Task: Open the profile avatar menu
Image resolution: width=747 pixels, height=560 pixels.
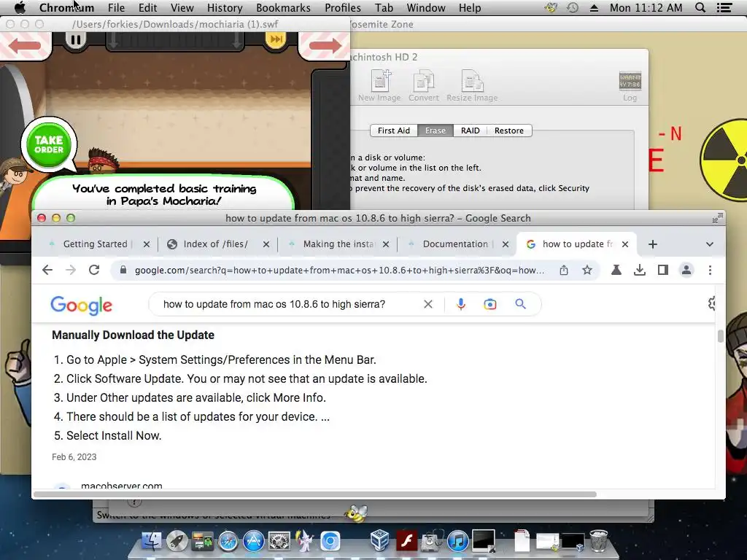Action: point(686,270)
